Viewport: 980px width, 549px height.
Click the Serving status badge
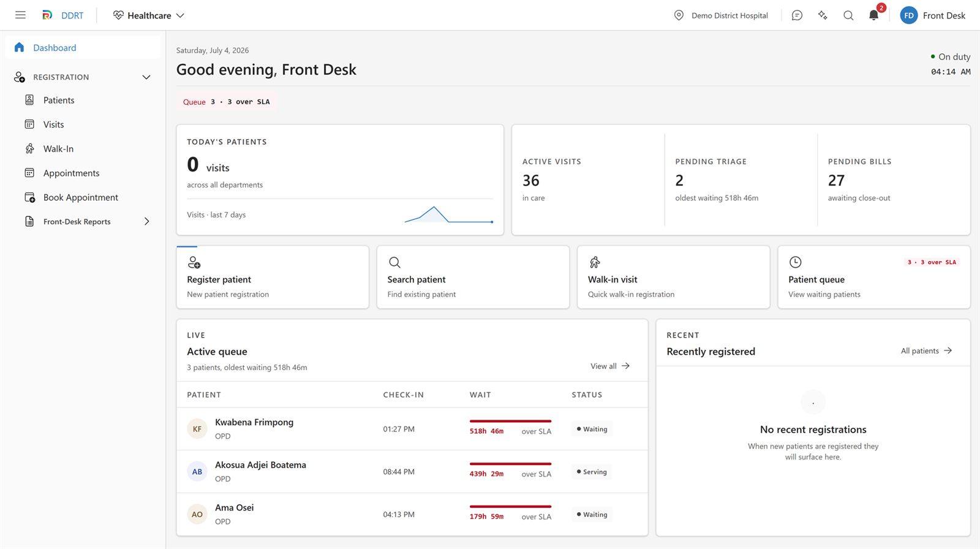(x=592, y=472)
